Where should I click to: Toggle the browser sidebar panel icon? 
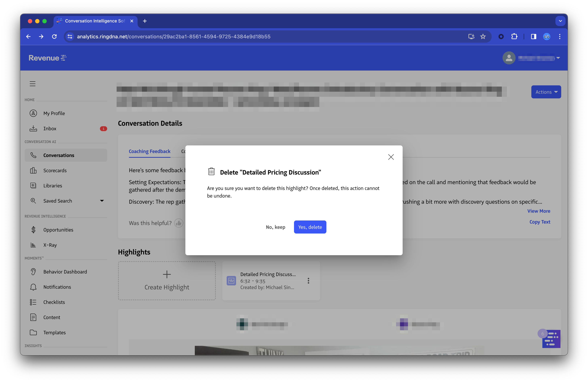point(533,36)
